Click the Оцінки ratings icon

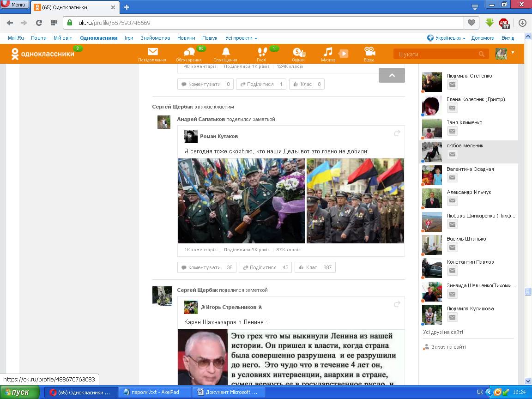point(298,53)
